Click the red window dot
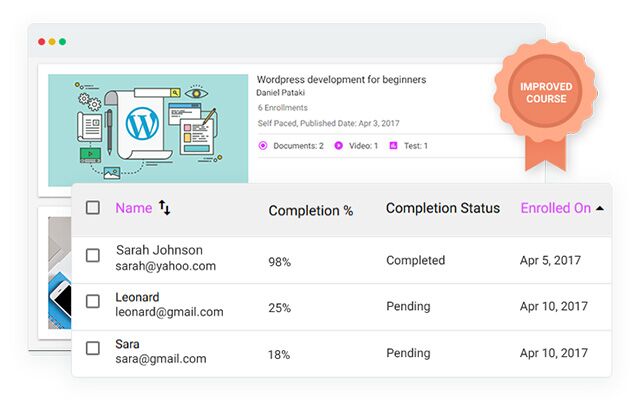The width and height of the screenshot is (640, 410). tap(41, 42)
